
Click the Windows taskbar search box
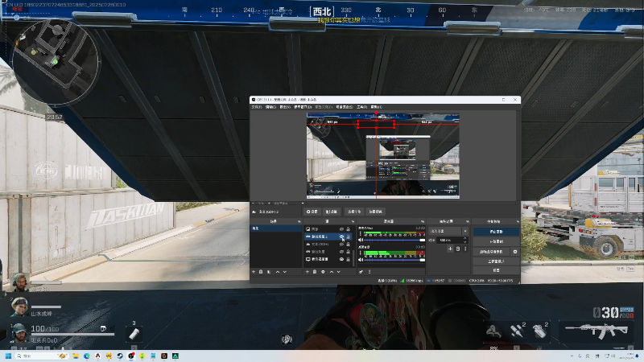(42, 356)
